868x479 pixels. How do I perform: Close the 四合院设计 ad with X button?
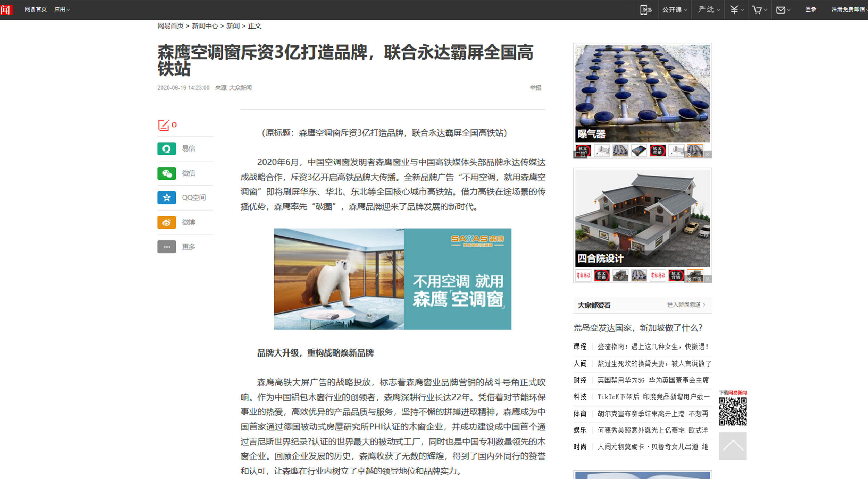coord(708,279)
